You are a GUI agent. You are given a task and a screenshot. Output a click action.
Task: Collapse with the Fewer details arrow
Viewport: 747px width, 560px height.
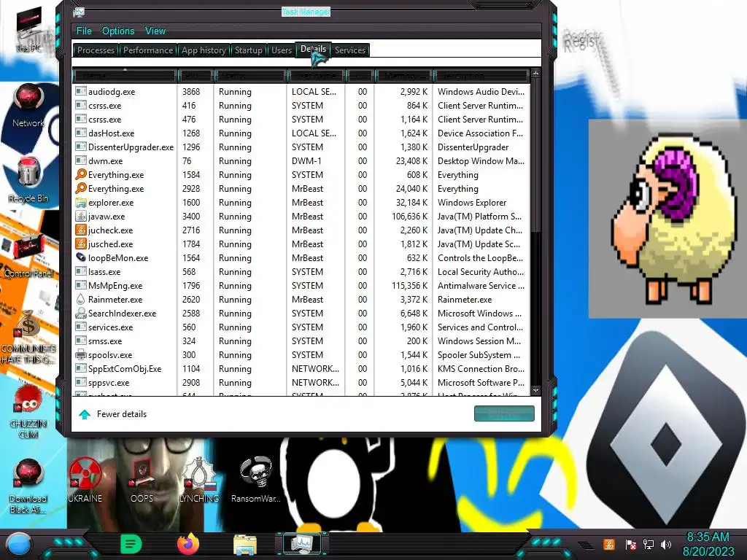[x=85, y=414]
